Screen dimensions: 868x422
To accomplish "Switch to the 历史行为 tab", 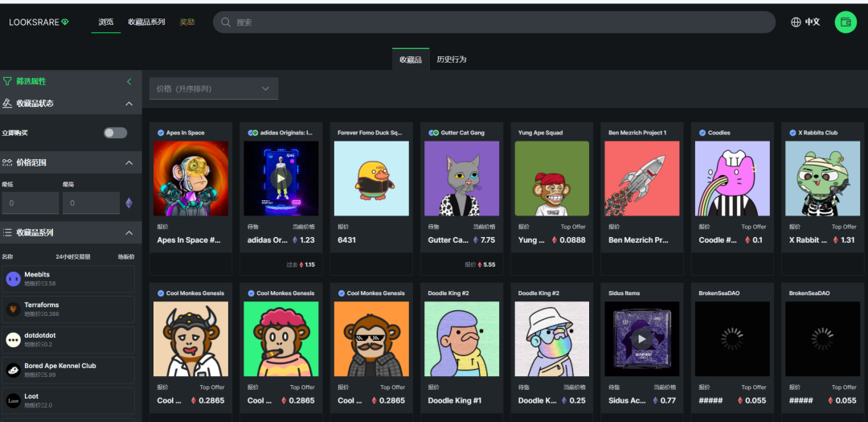I will point(452,59).
